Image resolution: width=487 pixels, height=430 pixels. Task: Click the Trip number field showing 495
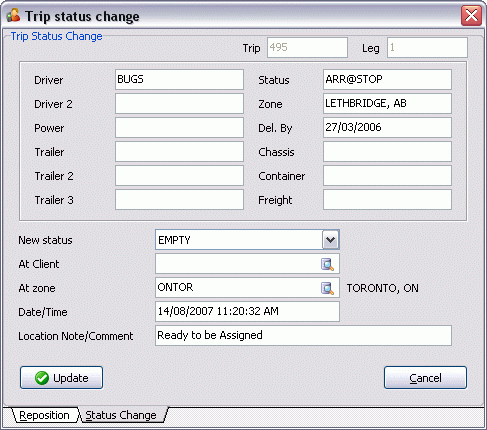coord(307,47)
